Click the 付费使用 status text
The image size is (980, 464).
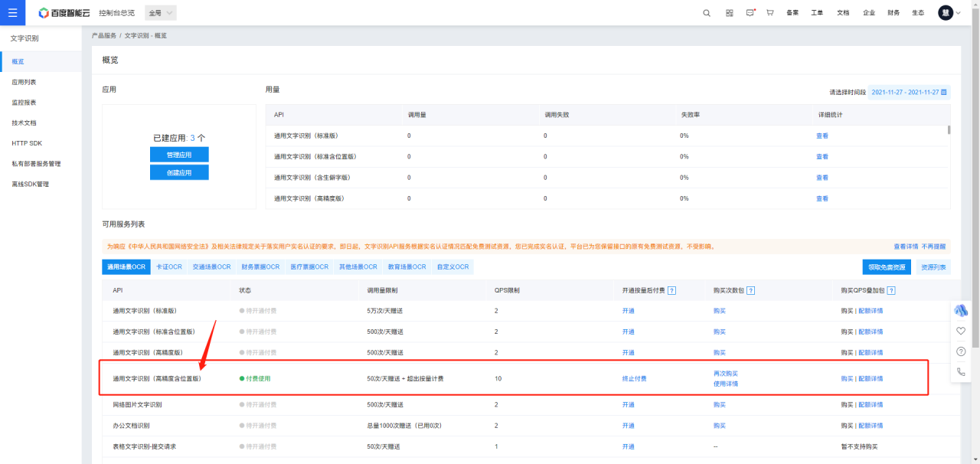tap(258, 378)
